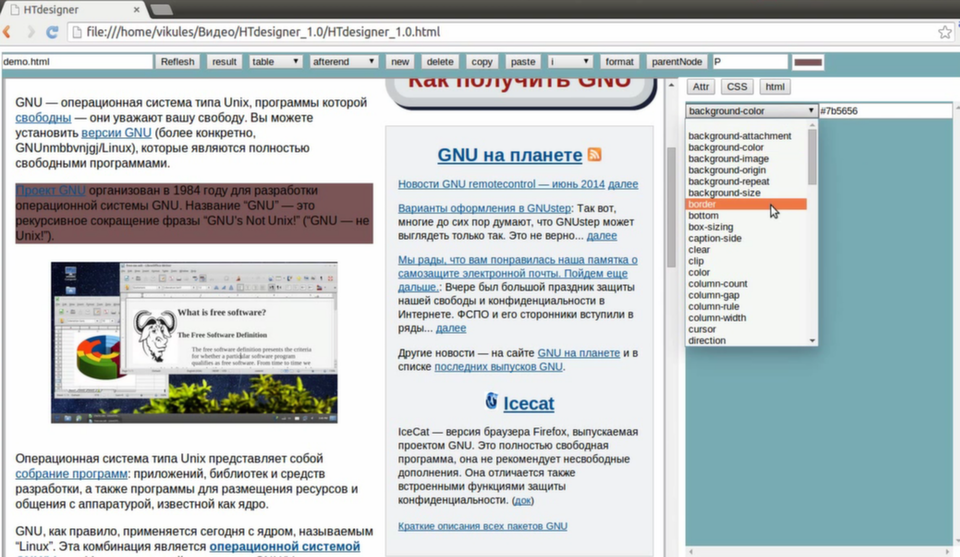Open the операционной системой link
This screenshot has height=557, width=960.
(x=285, y=547)
